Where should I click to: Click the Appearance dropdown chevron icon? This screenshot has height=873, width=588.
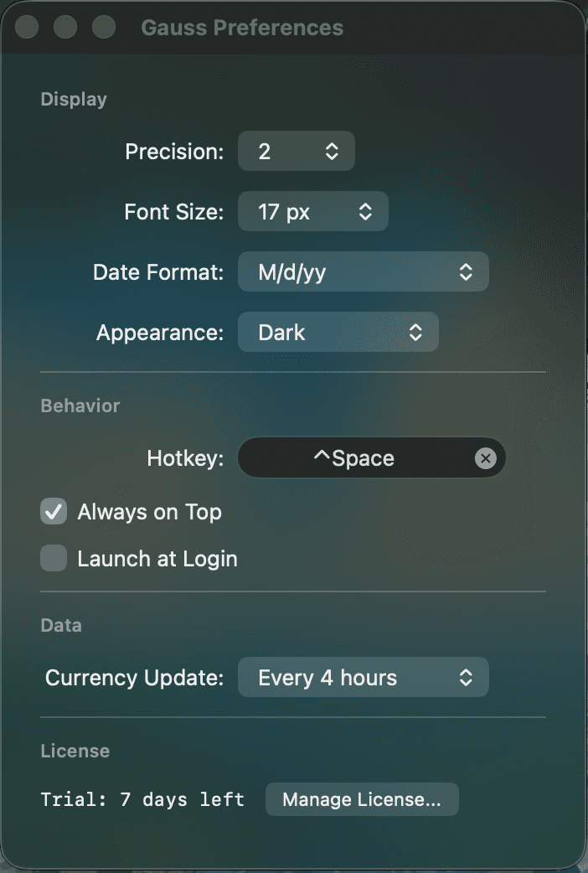click(x=416, y=332)
